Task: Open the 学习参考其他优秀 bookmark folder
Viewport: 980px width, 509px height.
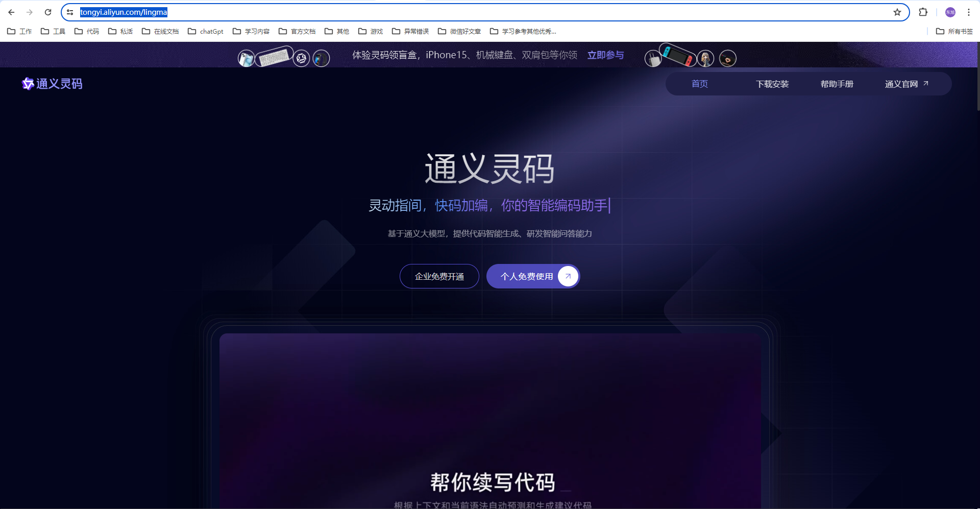Action: pos(523,31)
